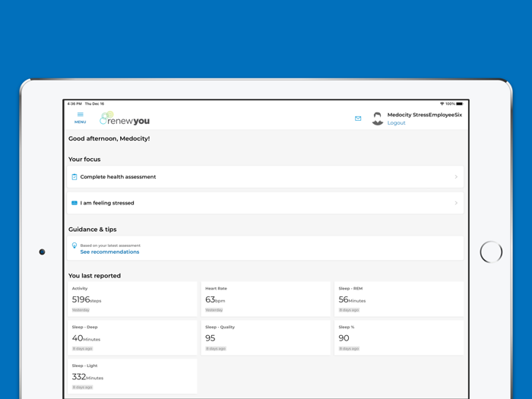Open the Heart Rate card
The image size is (532, 399).
pyautogui.click(x=265, y=299)
